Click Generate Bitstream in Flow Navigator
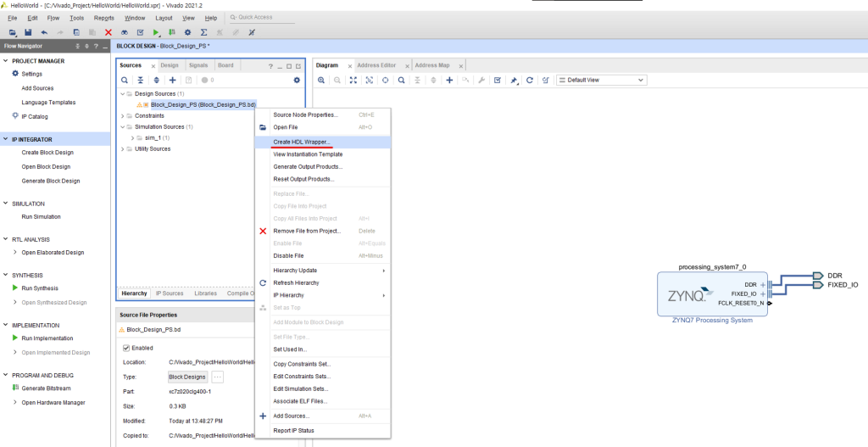 pos(46,388)
